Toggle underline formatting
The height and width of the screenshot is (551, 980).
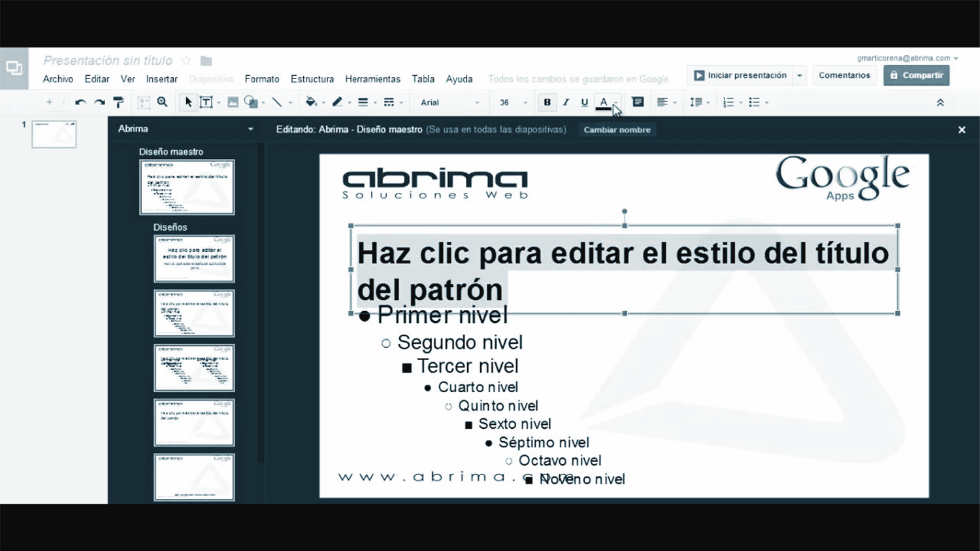tap(585, 102)
